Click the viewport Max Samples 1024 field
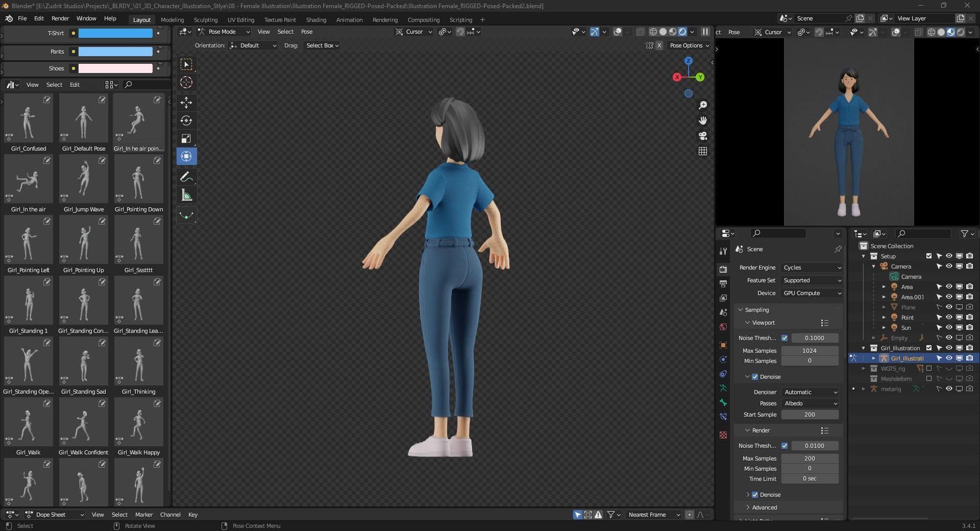Screen dimensions: 980x531 coord(810,351)
